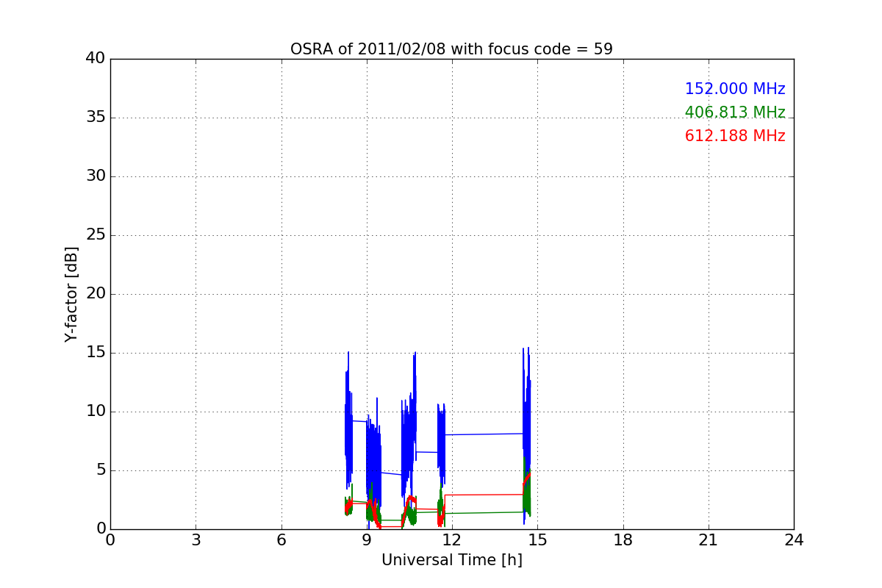
Task: Select the 152.000 MHz legend label
Action: click(x=735, y=89)
